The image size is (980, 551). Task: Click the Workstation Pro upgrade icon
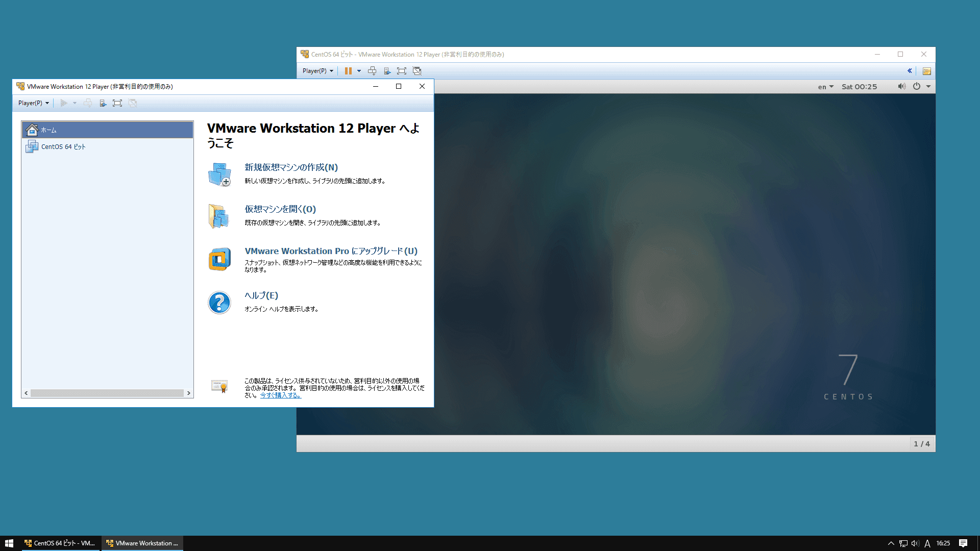[219, 259]
